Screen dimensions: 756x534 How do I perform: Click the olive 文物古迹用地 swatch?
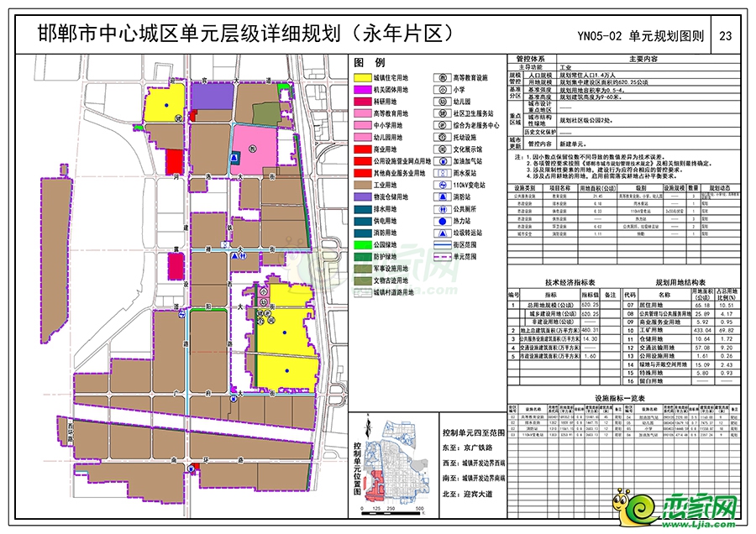click(362, 280)
